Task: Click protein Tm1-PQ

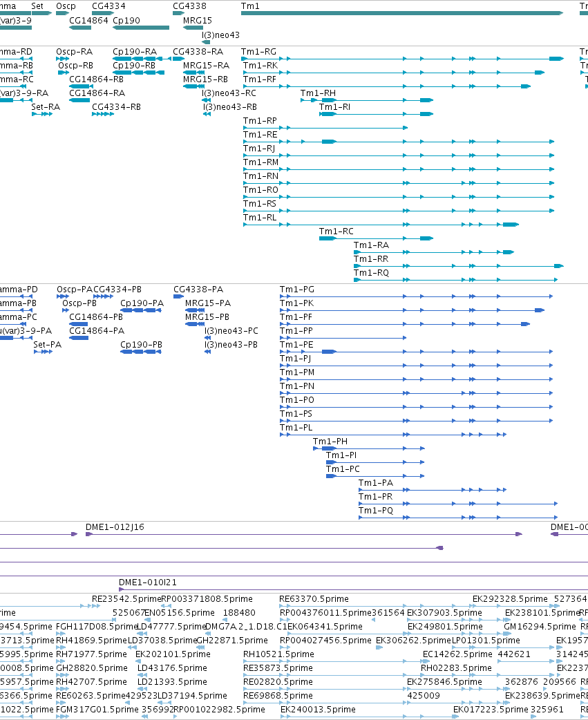Action: click(x=376, y=510)
